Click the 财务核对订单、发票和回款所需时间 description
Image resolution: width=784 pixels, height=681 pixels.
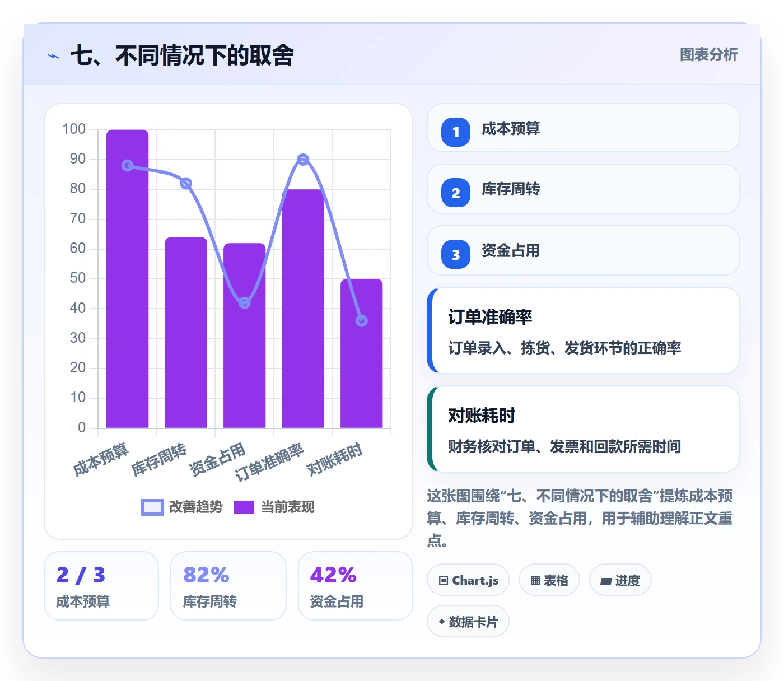click(564, 446)
